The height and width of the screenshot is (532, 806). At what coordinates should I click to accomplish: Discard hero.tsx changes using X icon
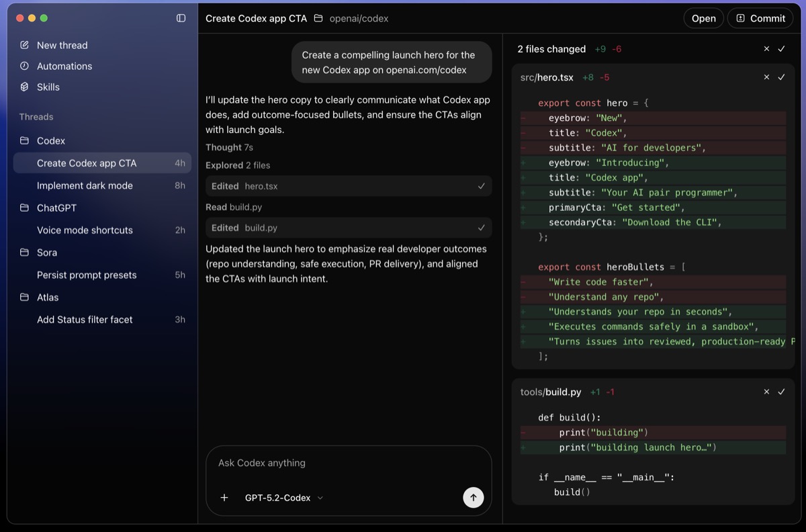click(766, 77)
